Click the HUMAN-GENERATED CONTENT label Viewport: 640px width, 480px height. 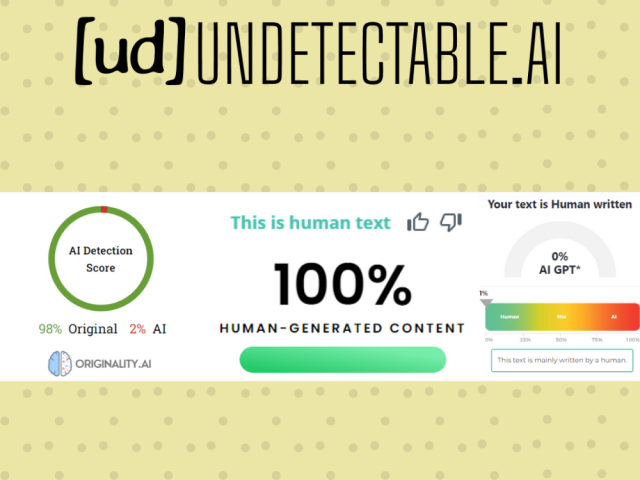(342, 328)
